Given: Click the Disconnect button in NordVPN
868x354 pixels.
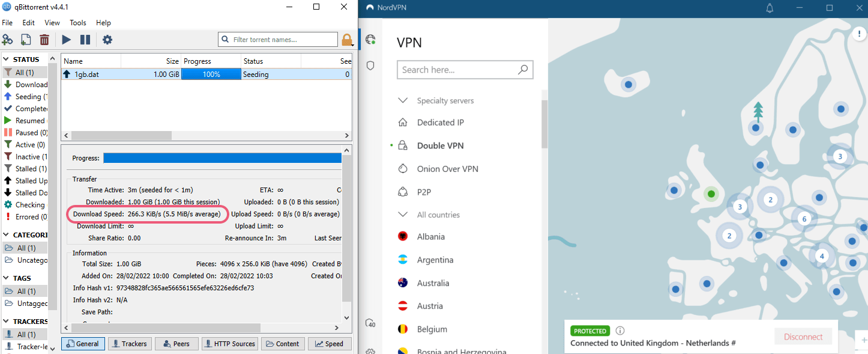Looking at the screenshot, I should click(803, 337).
